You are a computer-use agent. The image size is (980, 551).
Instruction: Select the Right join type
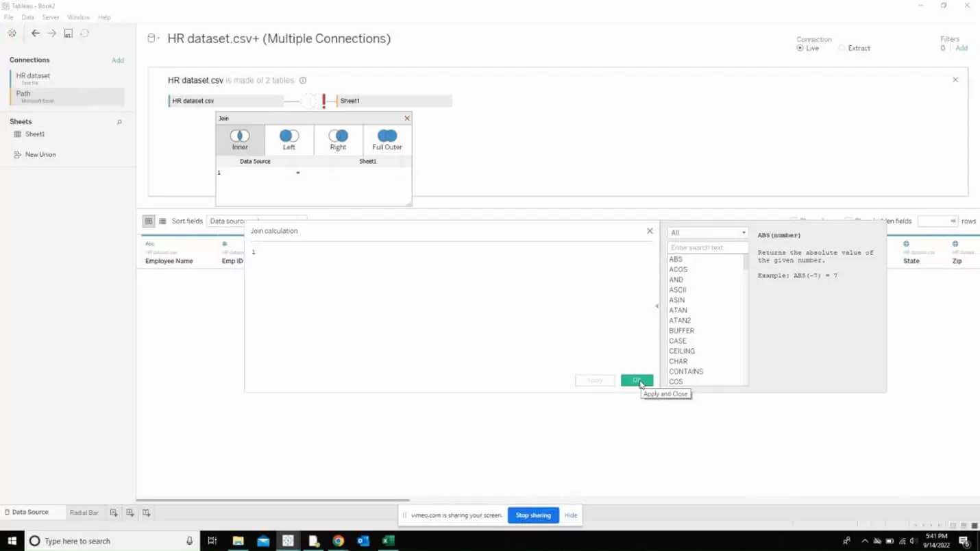click(x=338, y=140)
